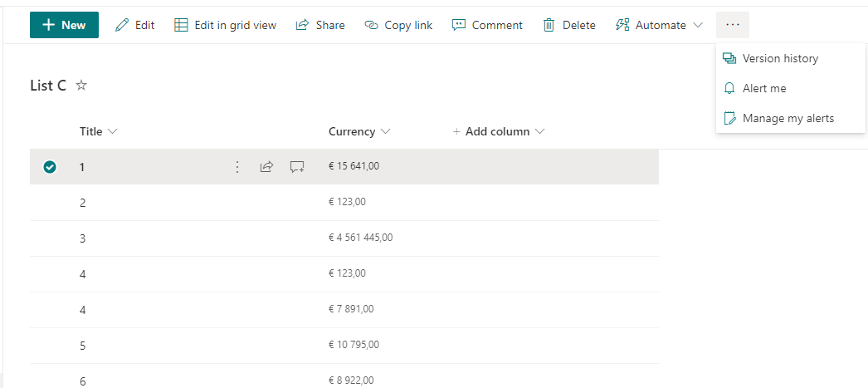Copy link to the selected item

coord(398,25)
